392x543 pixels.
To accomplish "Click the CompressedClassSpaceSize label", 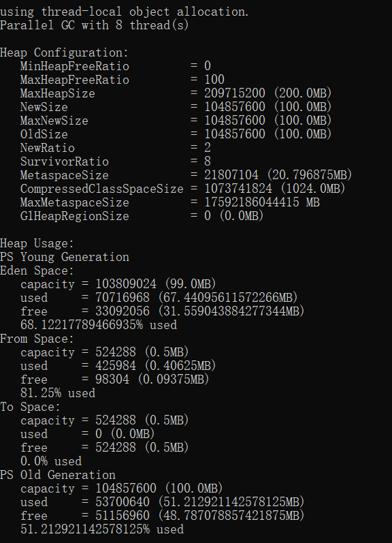I will click(x=101, y=189).
